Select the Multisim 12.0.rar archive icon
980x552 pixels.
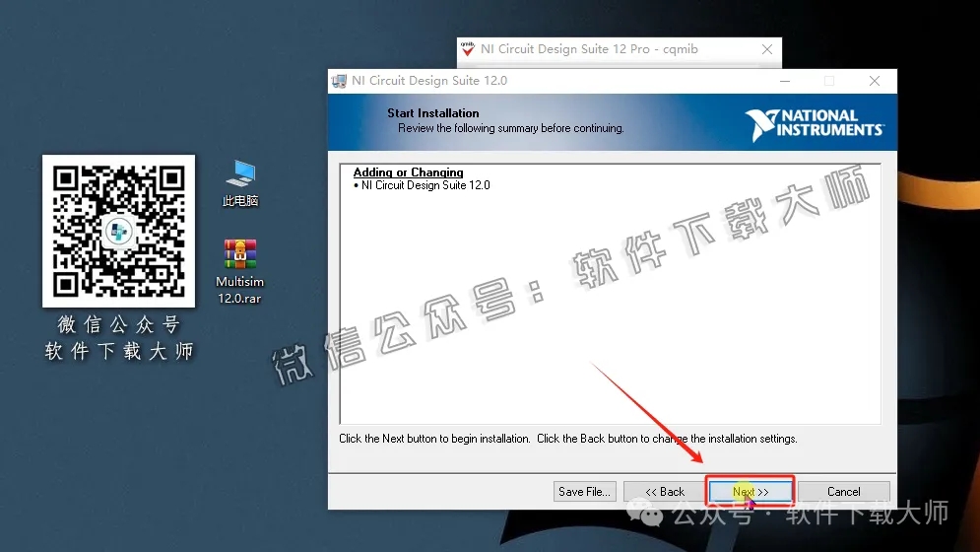[x=240, y=272]
